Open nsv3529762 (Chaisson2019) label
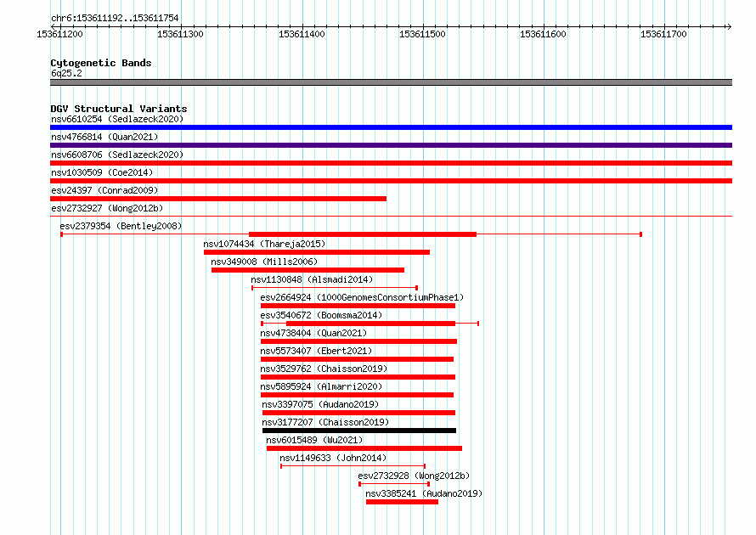The height and width of the screenshot is (535, 756). 324,369
